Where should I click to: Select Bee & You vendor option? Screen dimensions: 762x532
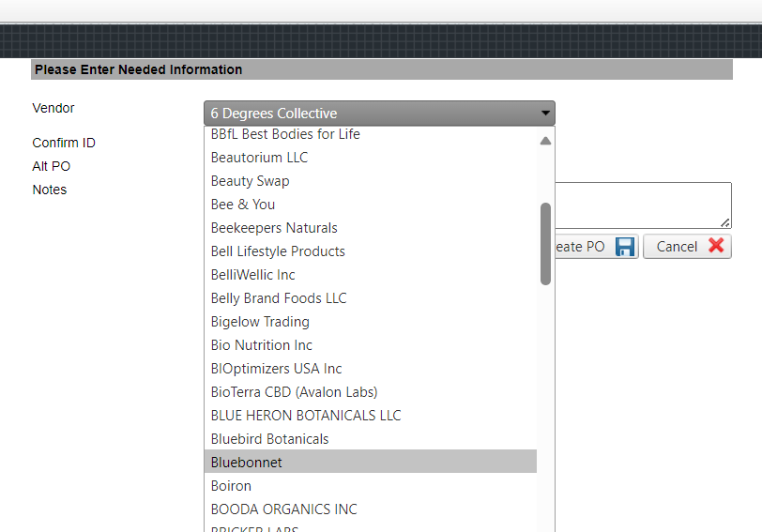[x=371, y=204]
